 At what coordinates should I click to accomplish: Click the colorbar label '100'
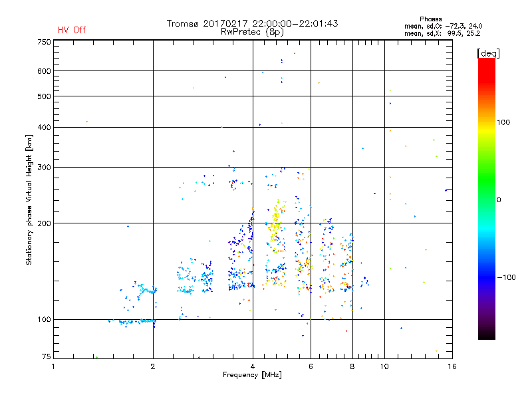pyautogui.click(x=503, y=122)
